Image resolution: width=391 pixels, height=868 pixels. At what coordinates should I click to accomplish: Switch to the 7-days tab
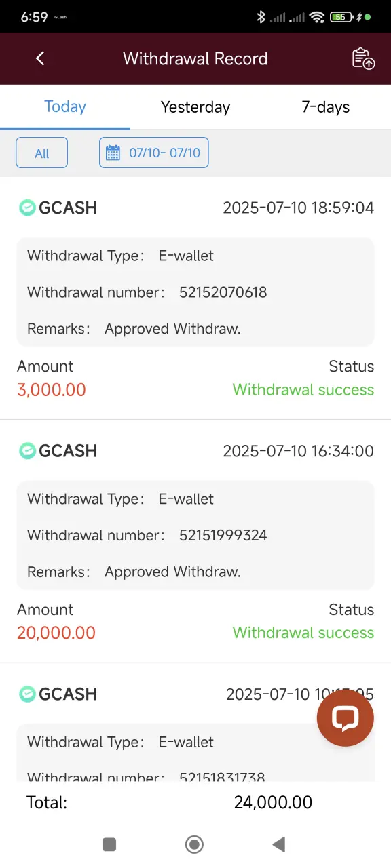tap(326, 107)
